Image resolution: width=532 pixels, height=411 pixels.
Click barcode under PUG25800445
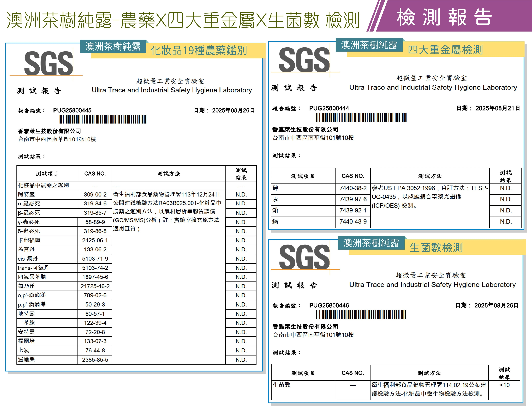click(x=103, y=120)
